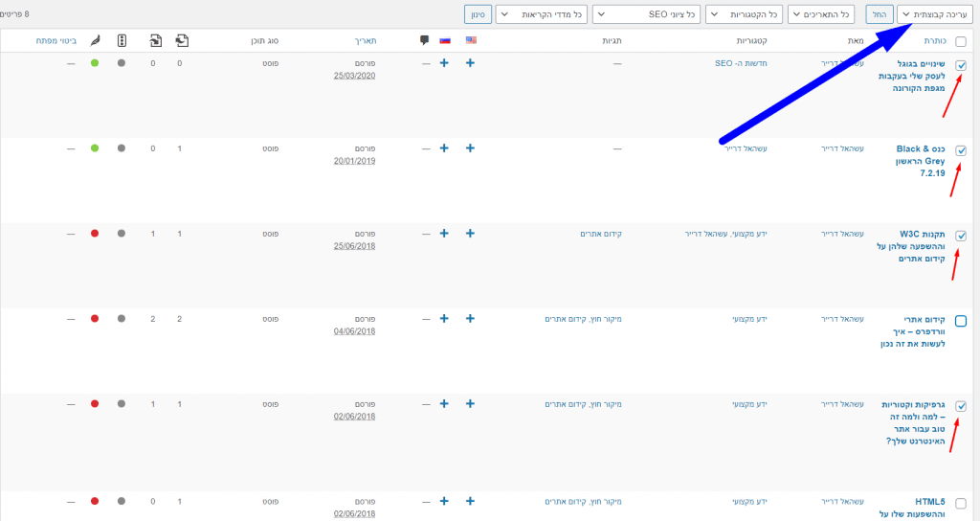Add US English translation for W3C post
The image size is (980, 521).
click(470, 234)
